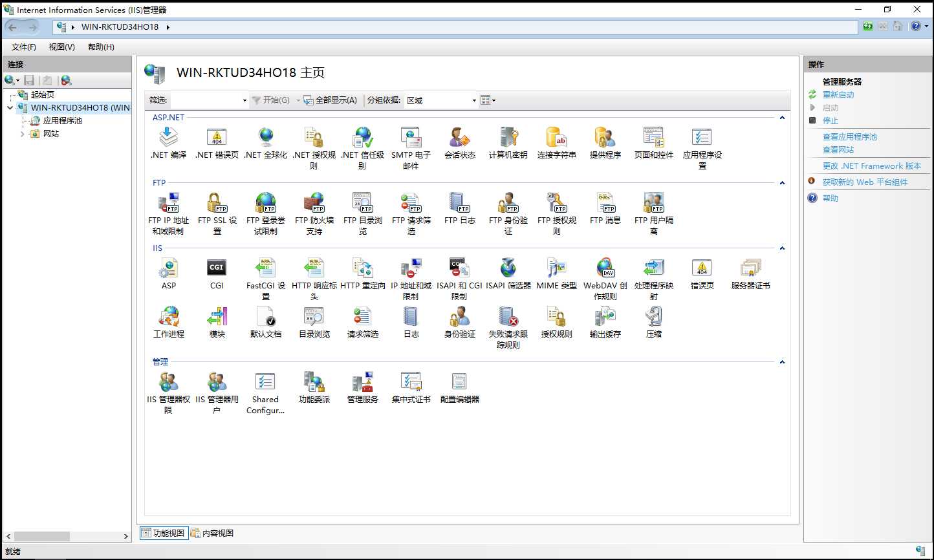Collapse the IIS group section
The image size is (934, 560).
coord(782,248)
